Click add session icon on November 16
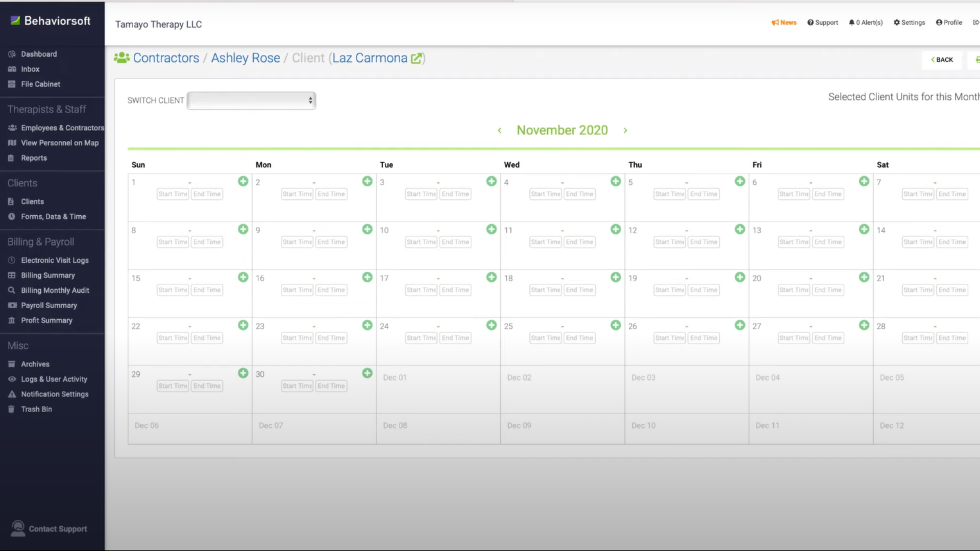Image resolution: width=980 pixels, height=551 pixels. click(367, 277)
